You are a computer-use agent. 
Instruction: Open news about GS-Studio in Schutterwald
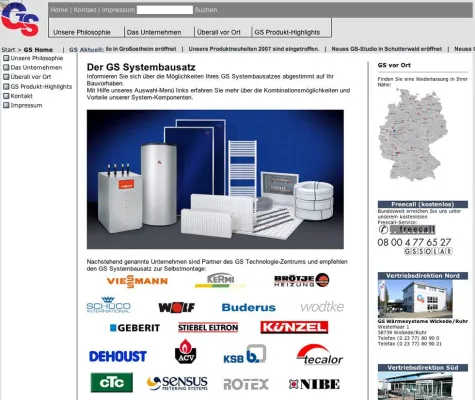[x=387, y=49]
